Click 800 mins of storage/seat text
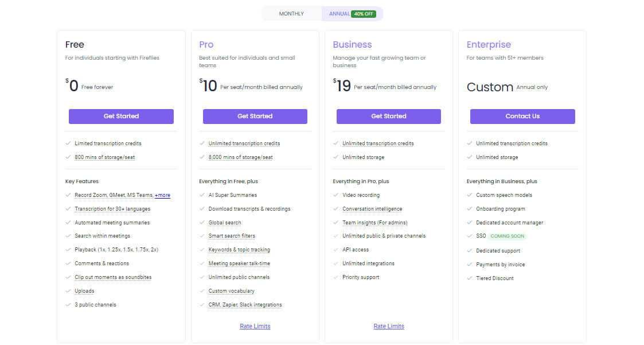 (104, 157)
